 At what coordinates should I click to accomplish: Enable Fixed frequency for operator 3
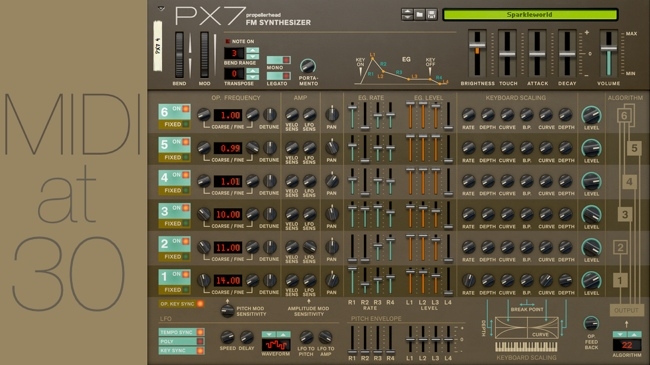[x=175, y=223]
